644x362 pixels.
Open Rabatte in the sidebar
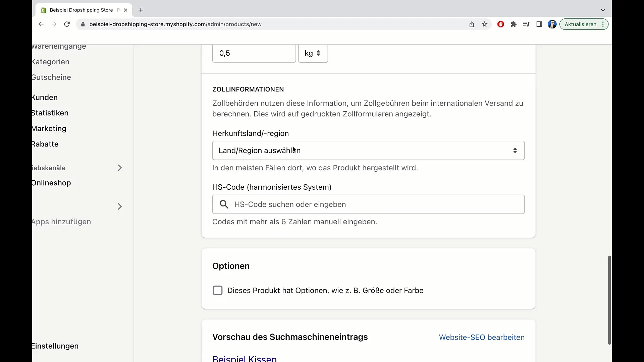(x=45, y=144)
